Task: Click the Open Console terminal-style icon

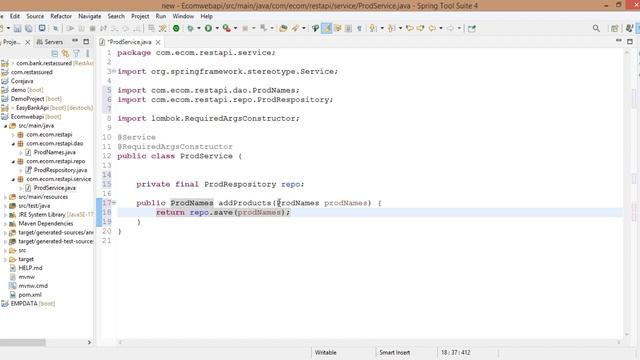Action: coord(42,28)
